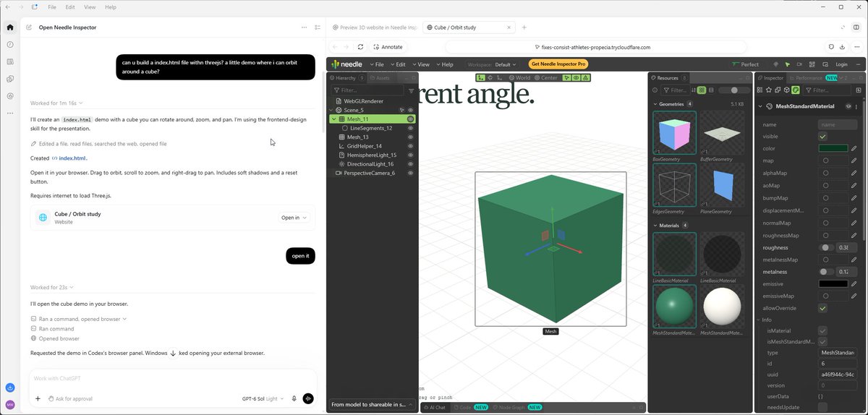Click the Annotate button
This screenshot has width=868, height=415.
pos(387,47)
